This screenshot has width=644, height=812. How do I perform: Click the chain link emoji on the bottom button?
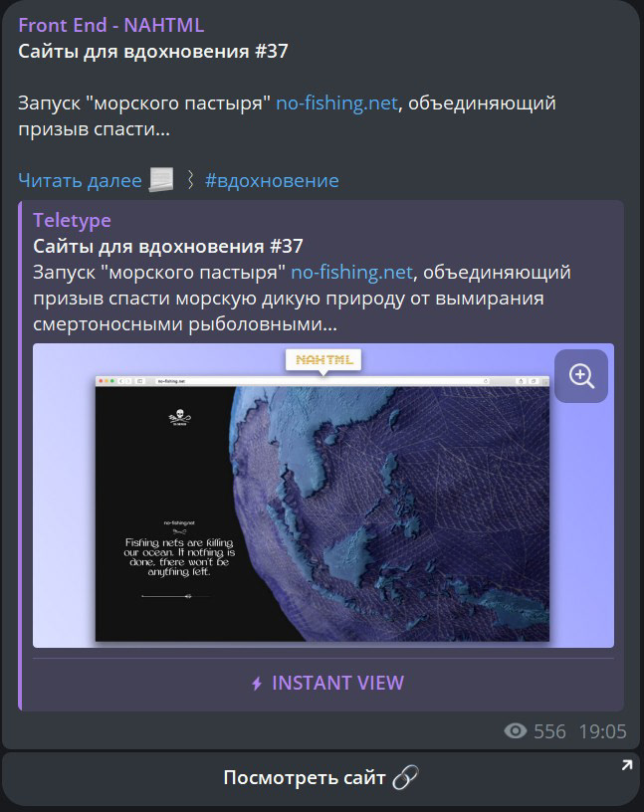tap(405, 777)
